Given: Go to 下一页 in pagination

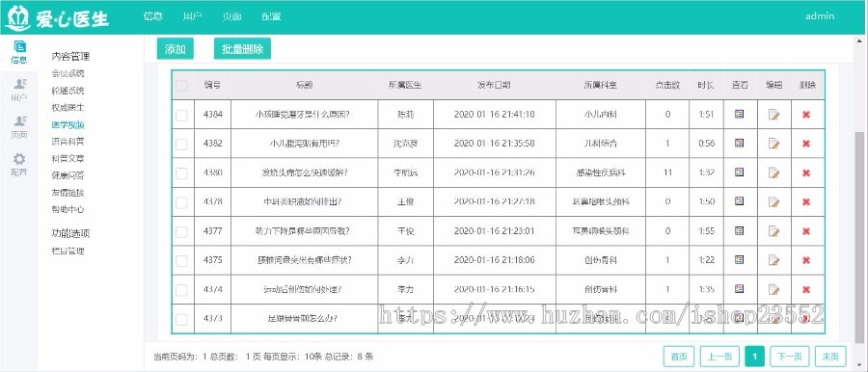Looking at the screenshot, I should click(789, 357).
